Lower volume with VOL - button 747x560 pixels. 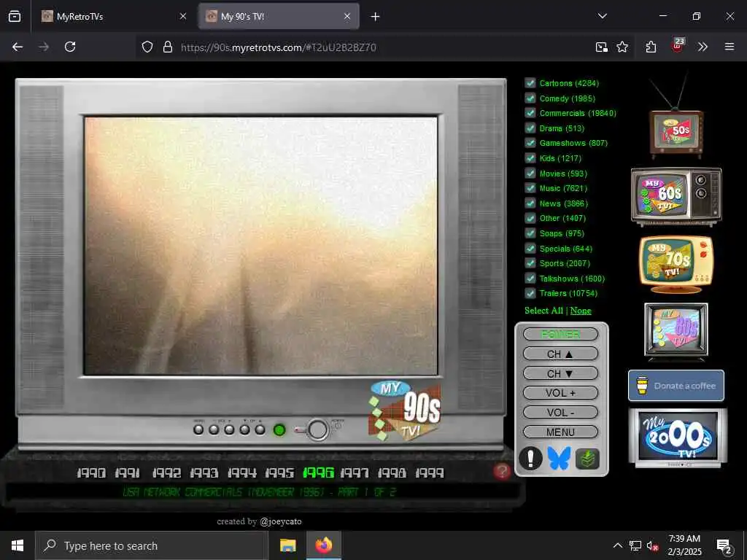tap(560, 413)
